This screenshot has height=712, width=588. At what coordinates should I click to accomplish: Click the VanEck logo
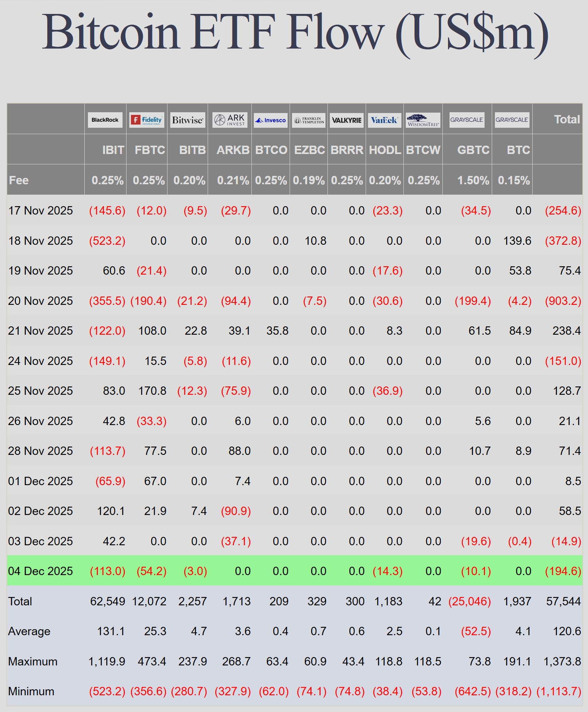384,120
